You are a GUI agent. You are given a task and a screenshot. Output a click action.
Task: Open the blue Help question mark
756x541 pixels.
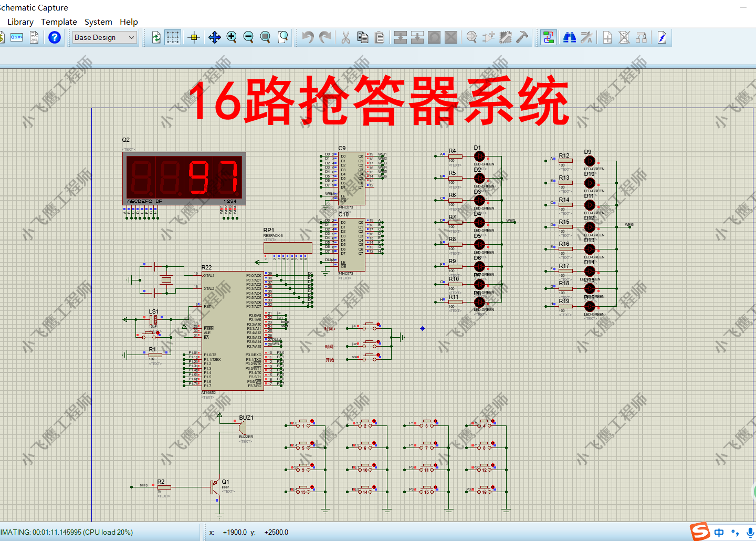[x=55, y=37]
